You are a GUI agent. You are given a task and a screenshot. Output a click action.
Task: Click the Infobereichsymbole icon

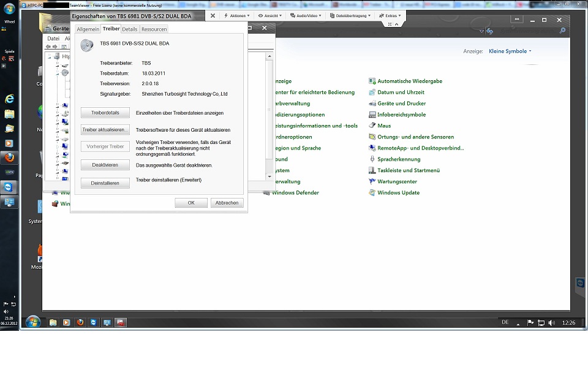(x=372, y=115)
